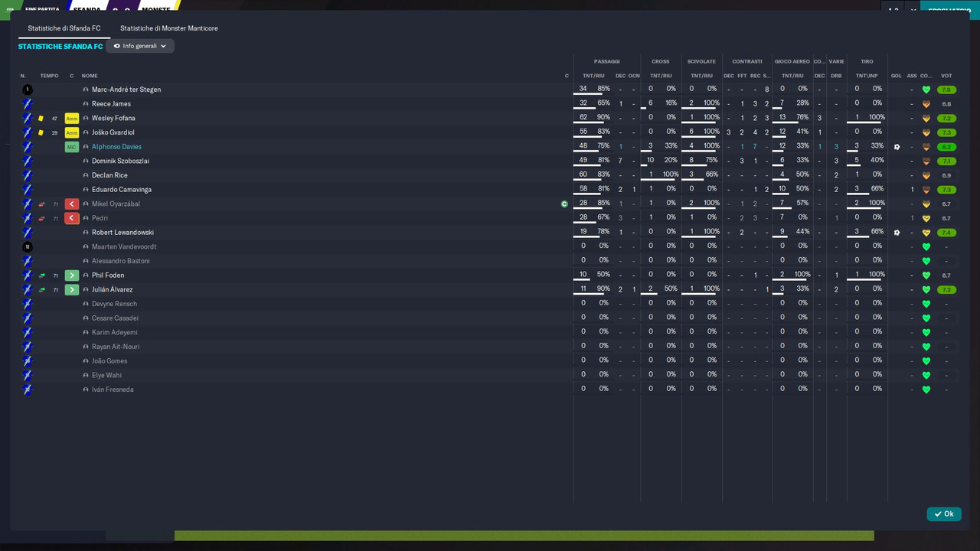Click Reece James's shirt icon
Screen dimensions: 980x551
(28, 104)
